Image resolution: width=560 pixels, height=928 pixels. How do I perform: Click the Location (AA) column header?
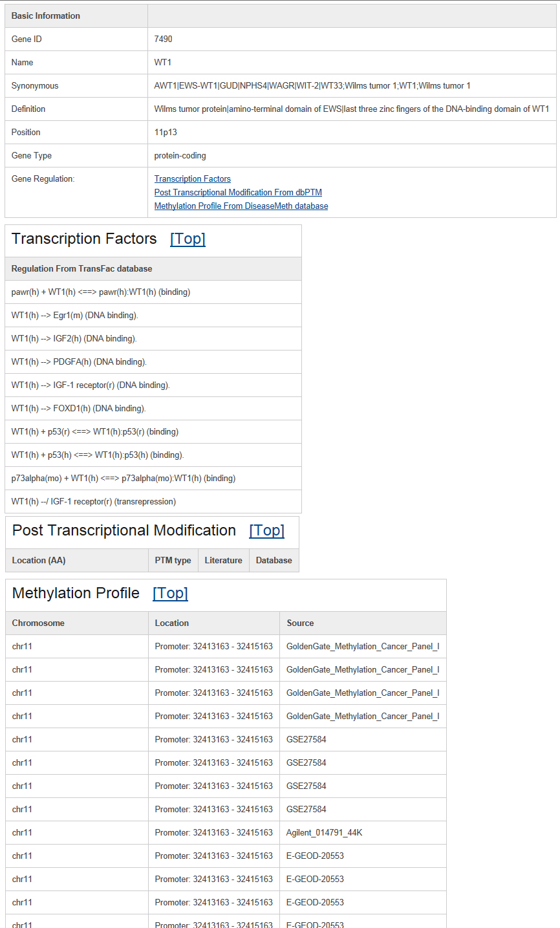[x=77, y=561]
